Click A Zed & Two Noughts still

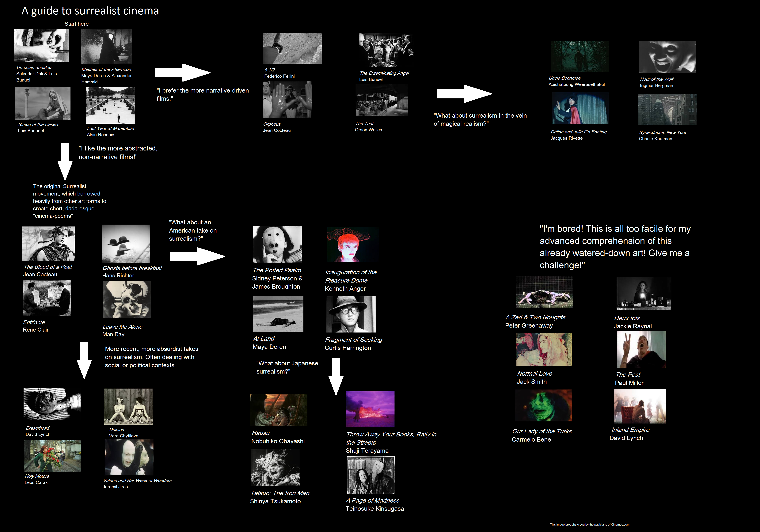(x=545, y=293)
